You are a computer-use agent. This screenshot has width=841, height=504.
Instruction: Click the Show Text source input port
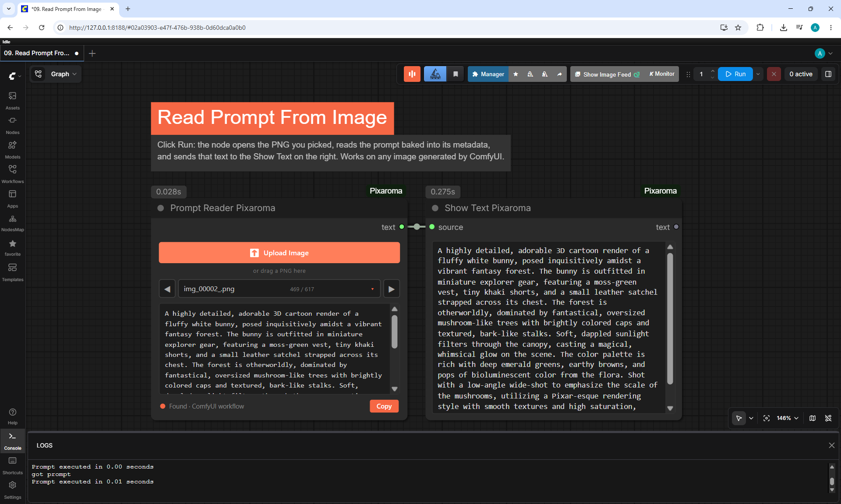pos(432,227)
